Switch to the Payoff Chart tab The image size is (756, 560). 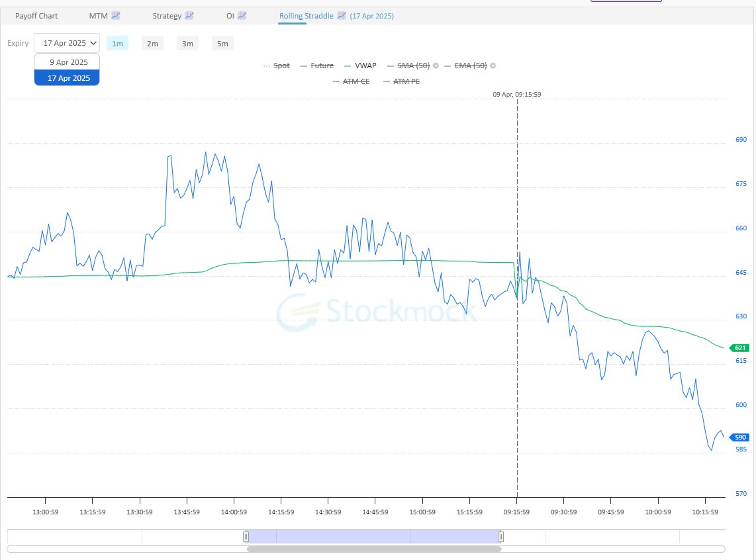tap(36, 15)
